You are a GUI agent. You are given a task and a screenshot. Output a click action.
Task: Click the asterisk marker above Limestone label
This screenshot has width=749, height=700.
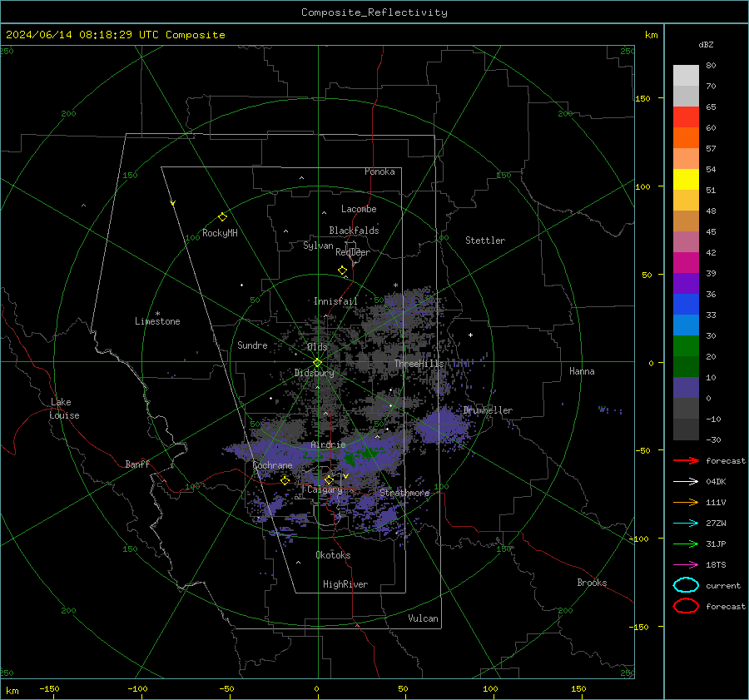coord(157,314)
